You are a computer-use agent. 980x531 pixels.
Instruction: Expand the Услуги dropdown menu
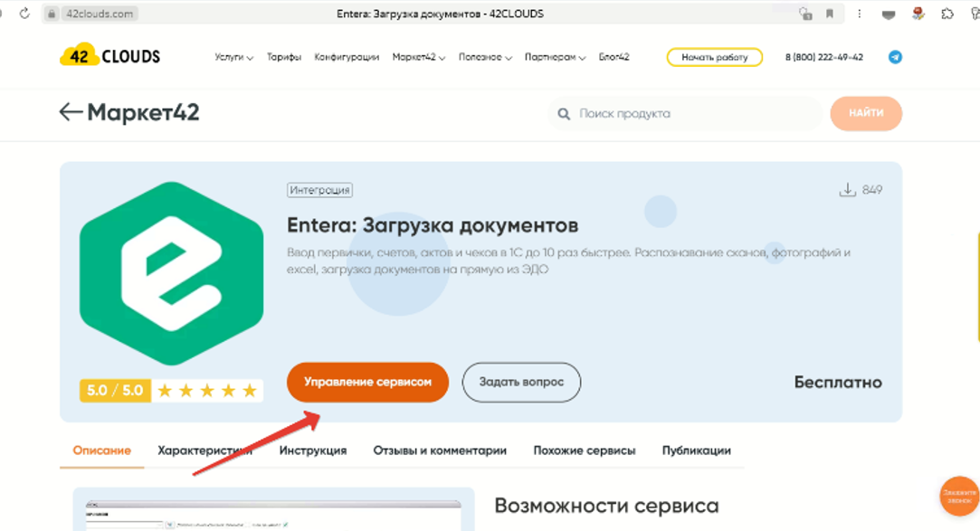pos(233,57)
